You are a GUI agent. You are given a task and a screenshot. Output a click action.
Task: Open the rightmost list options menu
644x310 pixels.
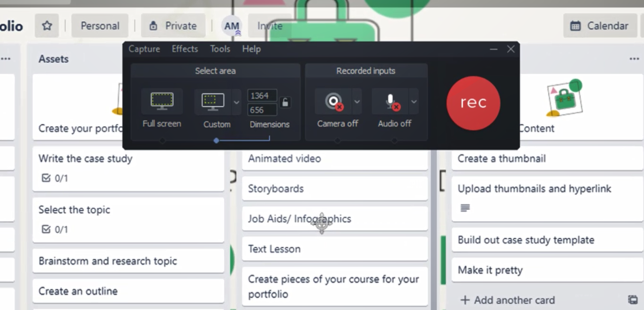coord(634,59)
